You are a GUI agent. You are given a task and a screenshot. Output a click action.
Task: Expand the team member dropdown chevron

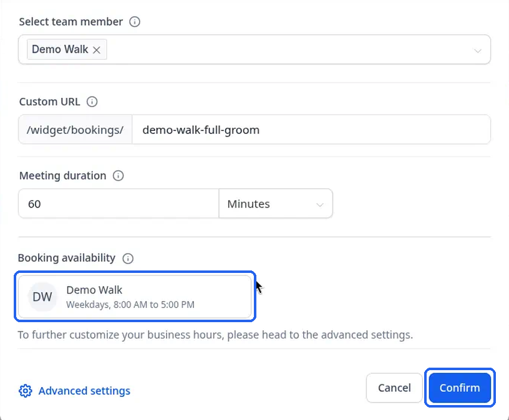click(x=478, y=50)
